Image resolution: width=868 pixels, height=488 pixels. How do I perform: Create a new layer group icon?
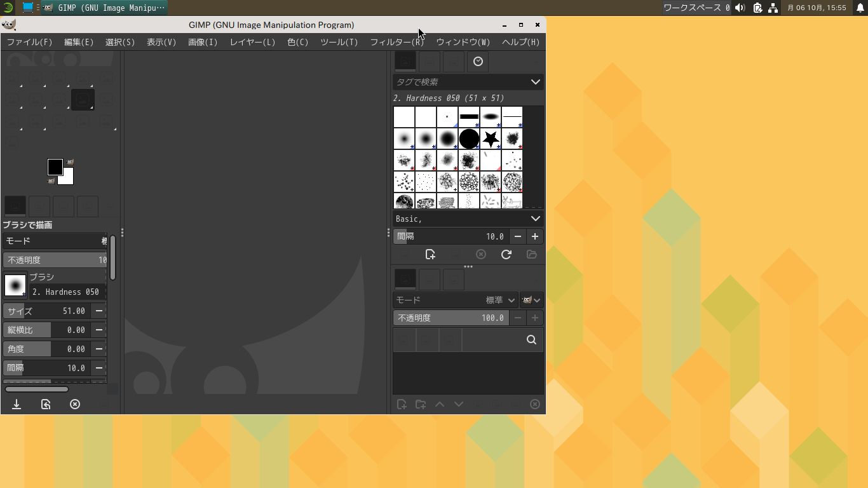click(x=421, y=404)
